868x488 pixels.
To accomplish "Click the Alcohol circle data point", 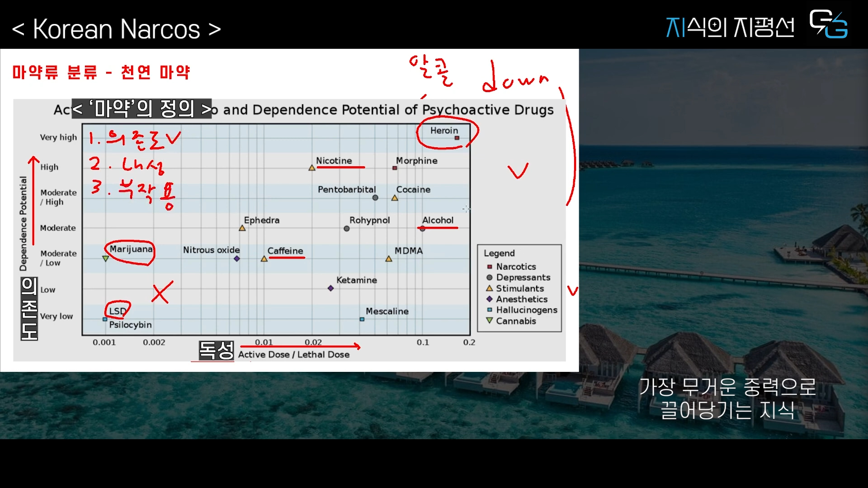I will (x=422, y=229).
